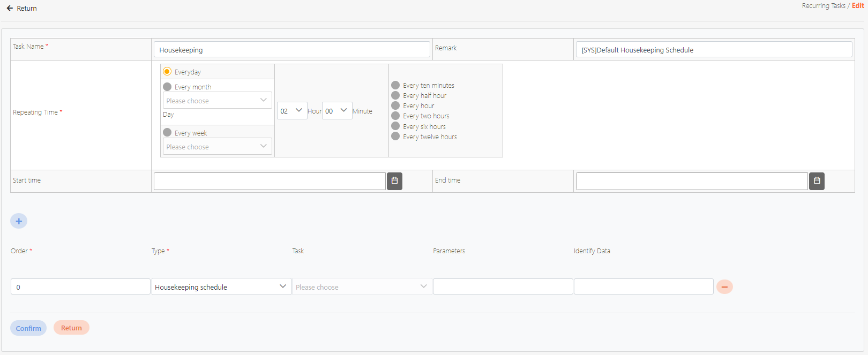The height and width of the screenshot is (355, 868).
Task: Click the Task Name input field
Action: pos(291,50)
